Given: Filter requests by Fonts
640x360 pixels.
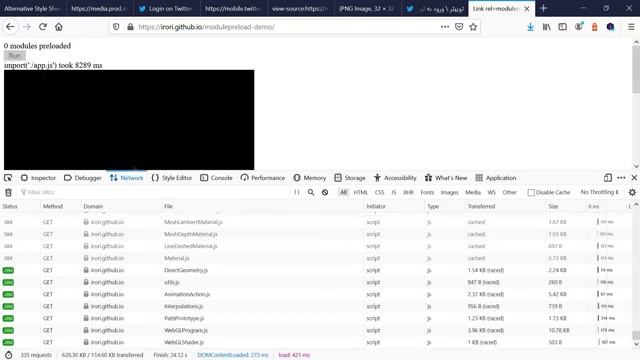Looking at the screenshot, I should pos(427,192).
